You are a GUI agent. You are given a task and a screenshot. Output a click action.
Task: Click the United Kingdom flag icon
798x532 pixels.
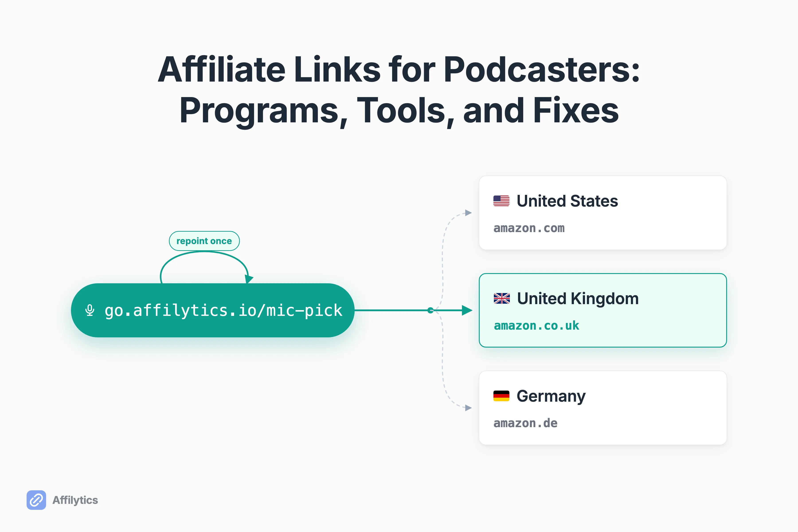click(501, 298)
